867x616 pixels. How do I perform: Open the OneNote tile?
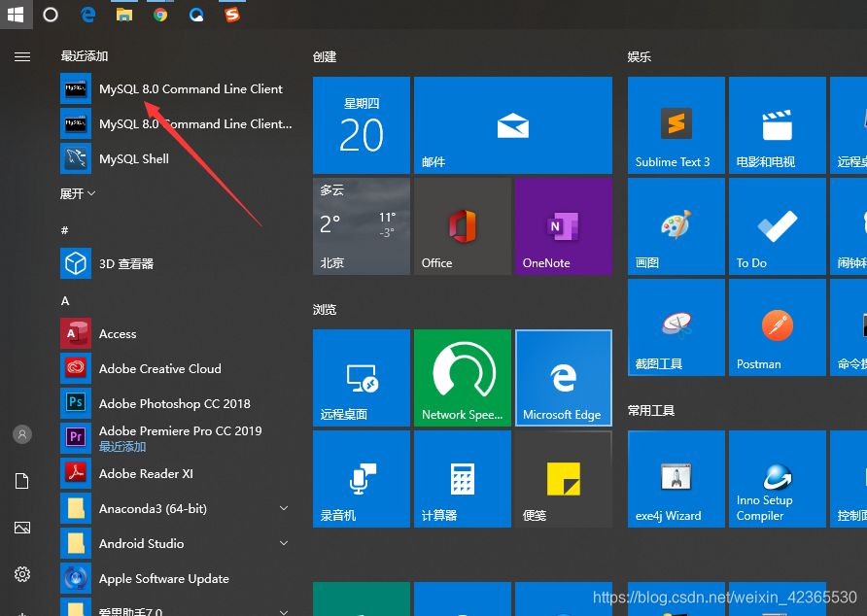pyautogui.click(x=564, y=226)
